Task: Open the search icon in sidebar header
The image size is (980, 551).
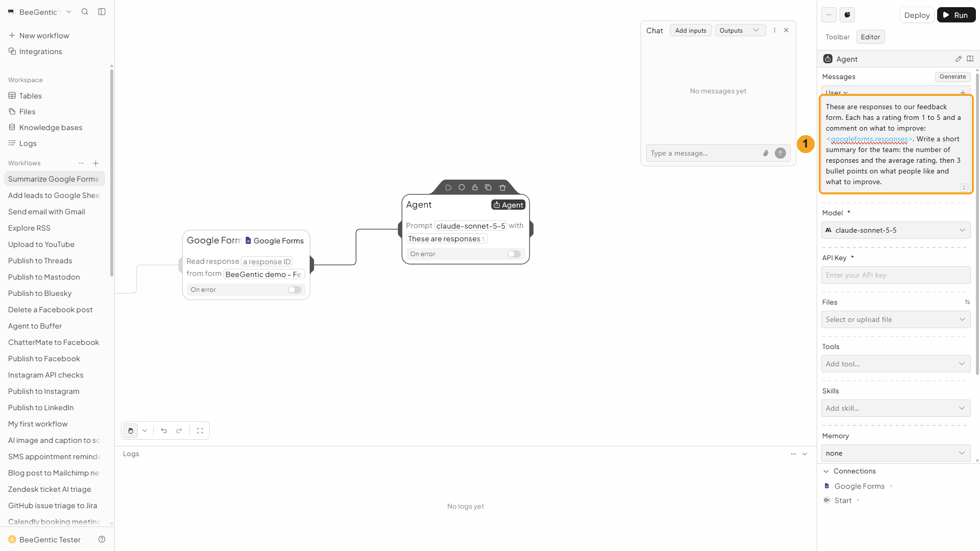Action: tap(85, 12)
